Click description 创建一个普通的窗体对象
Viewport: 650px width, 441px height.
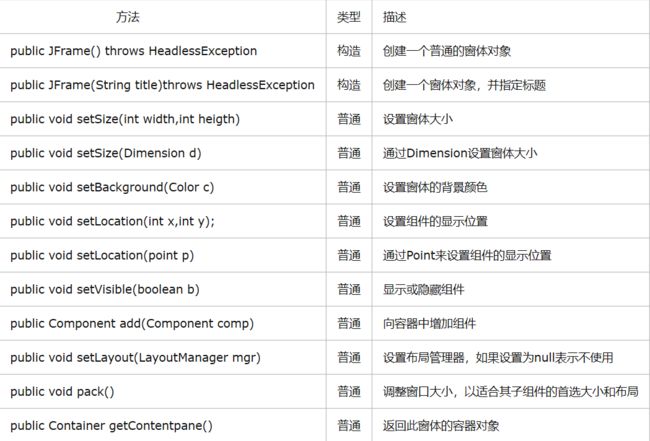click(x=447, y=51)
